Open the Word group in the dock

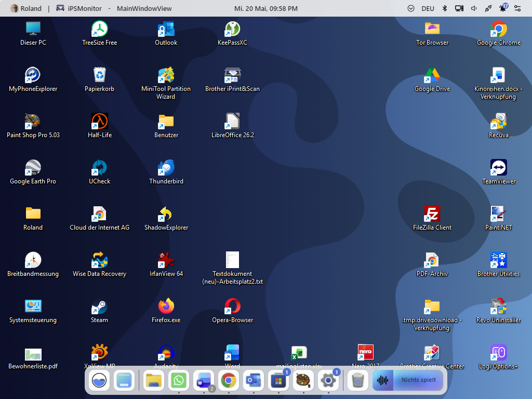(204, 380)
